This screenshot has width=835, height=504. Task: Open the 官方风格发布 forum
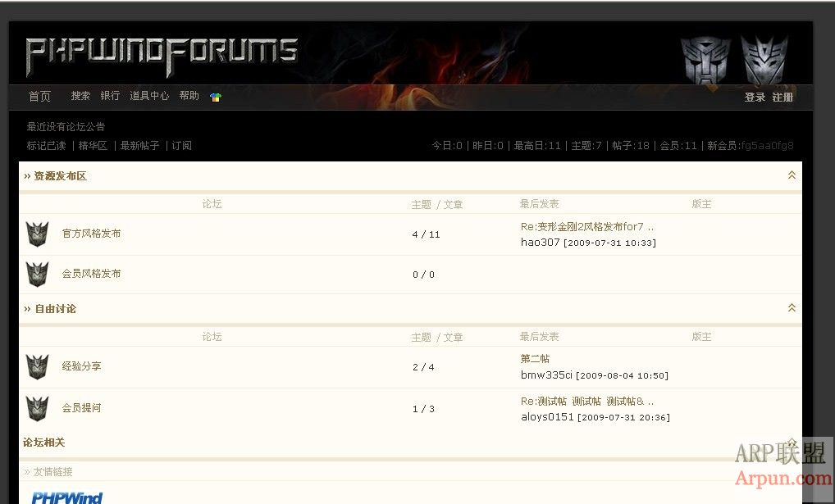point(91,234)
